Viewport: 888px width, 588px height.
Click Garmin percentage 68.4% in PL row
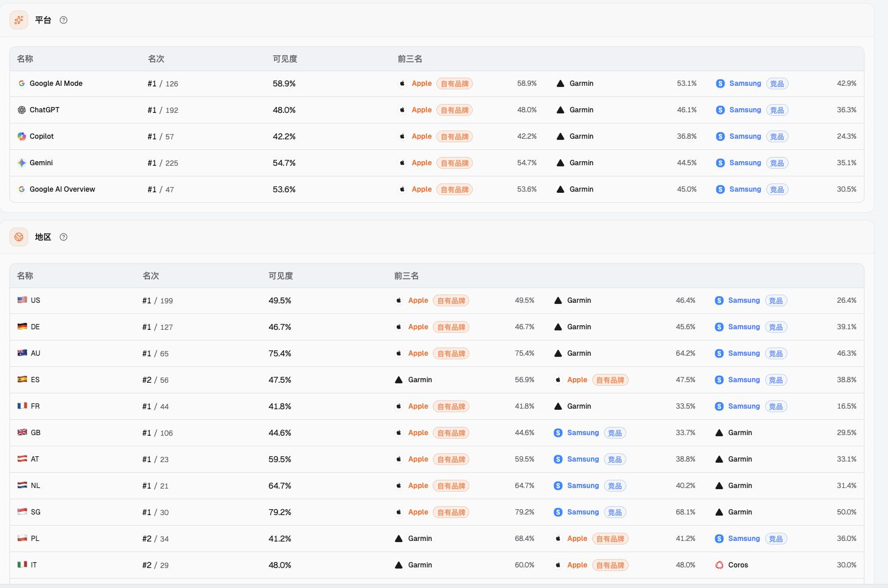click(x=525, y=539)
